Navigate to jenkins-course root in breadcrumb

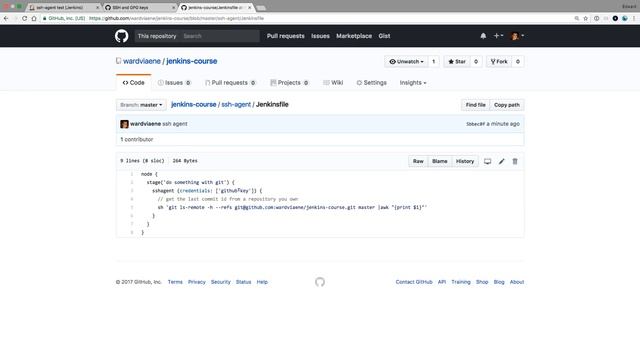(193, 104)
